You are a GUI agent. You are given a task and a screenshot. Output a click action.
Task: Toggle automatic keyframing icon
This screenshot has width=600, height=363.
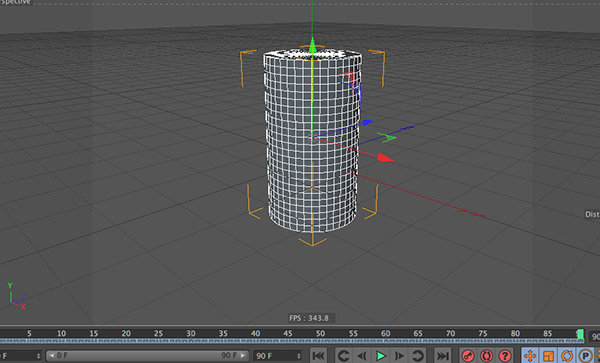(486, 356)
